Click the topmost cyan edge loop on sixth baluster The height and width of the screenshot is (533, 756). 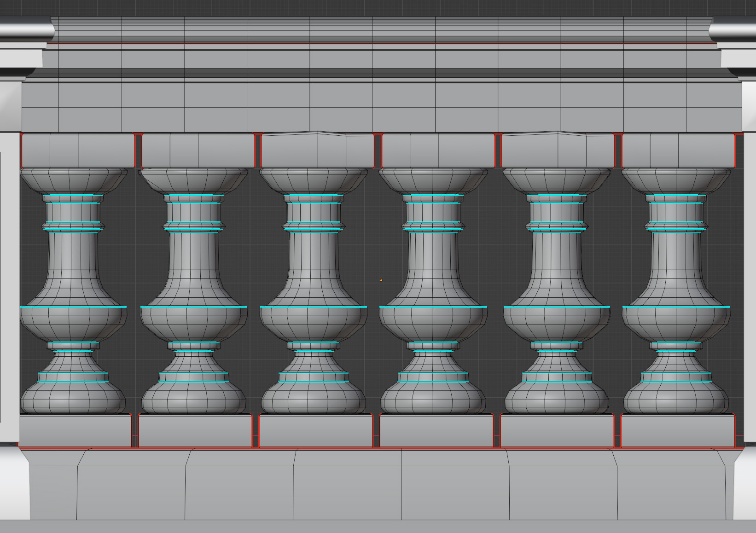point(676,196)
